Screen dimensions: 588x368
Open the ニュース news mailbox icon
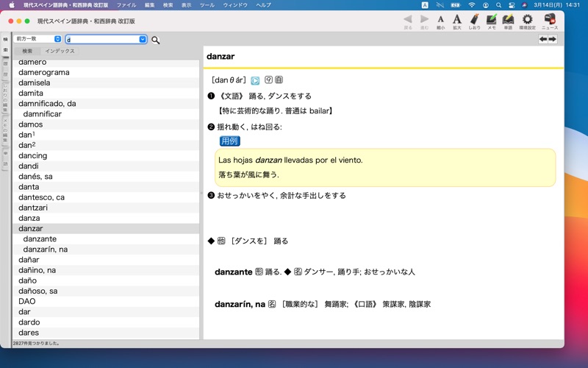(549, 20)
